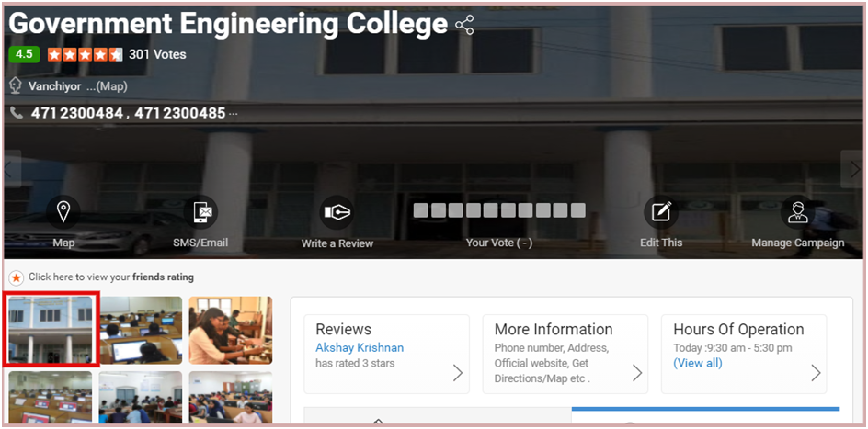Click the last vote rating box
The width and height of the screenshot is (868, 429).
coord(578,210)
